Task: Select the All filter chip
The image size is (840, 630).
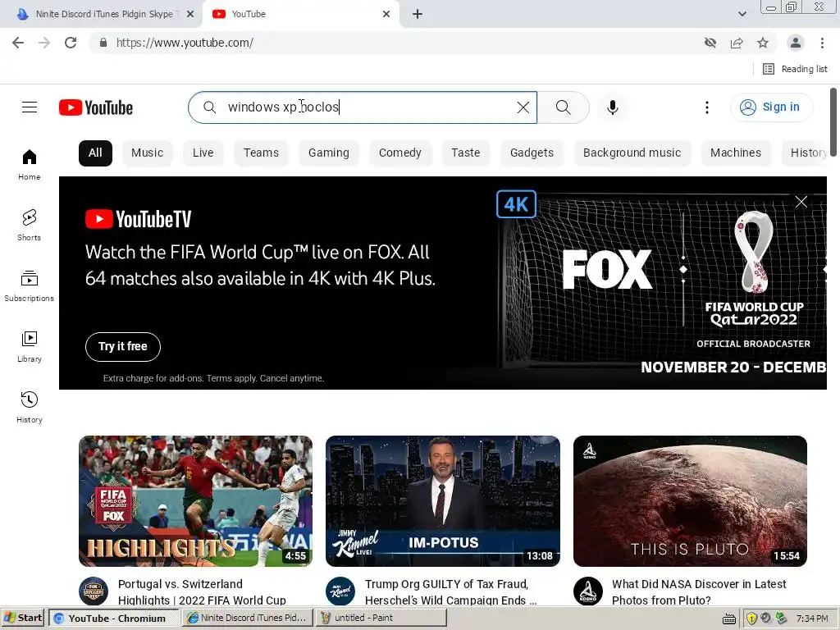Action: coord(95,153)
